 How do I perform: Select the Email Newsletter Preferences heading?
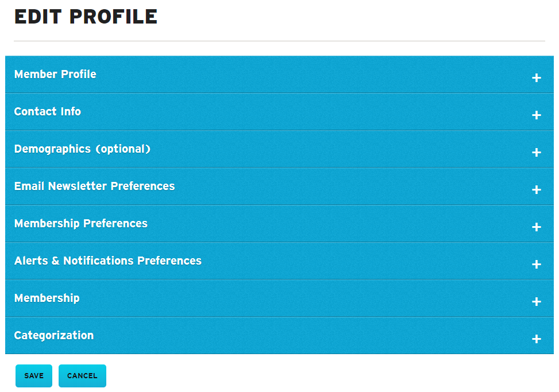[94, 186]
